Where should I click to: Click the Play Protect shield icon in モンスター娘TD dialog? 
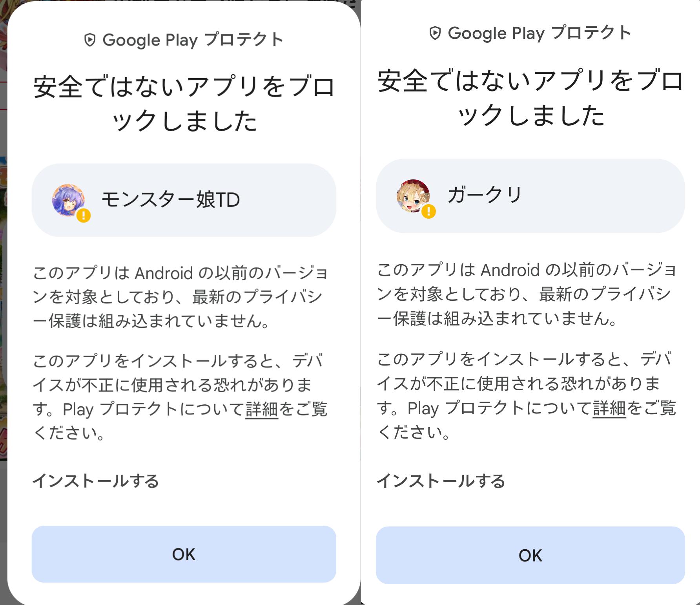(x=90, y=40)
